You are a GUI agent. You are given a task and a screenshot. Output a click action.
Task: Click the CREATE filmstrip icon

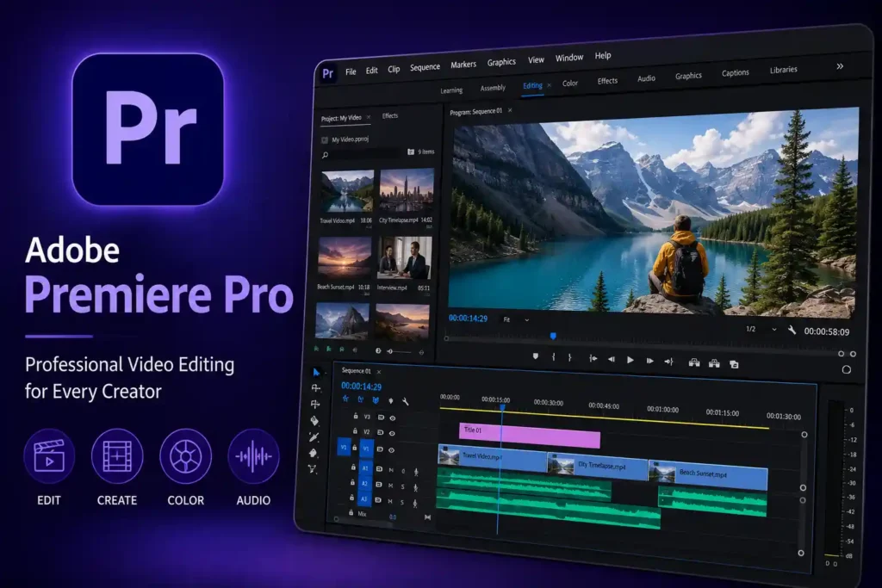pos(117,456)
